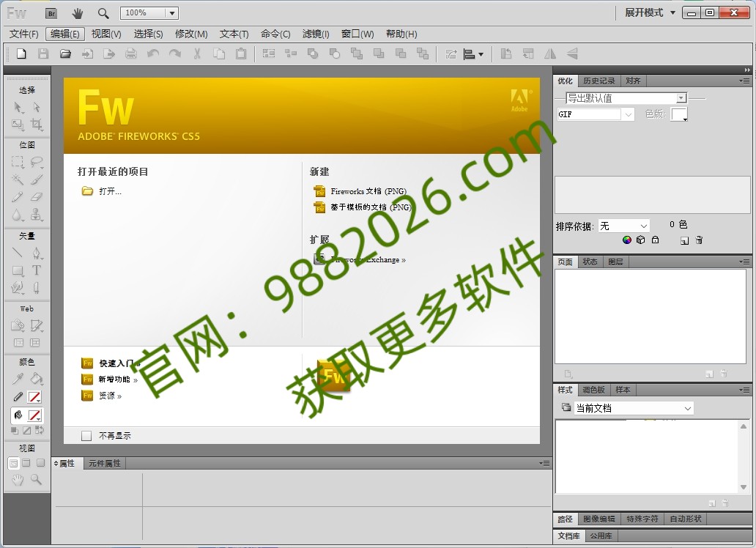756x548 pixels.
Task: Switch to the 公用库 tab
Action: tap(601, 536)
